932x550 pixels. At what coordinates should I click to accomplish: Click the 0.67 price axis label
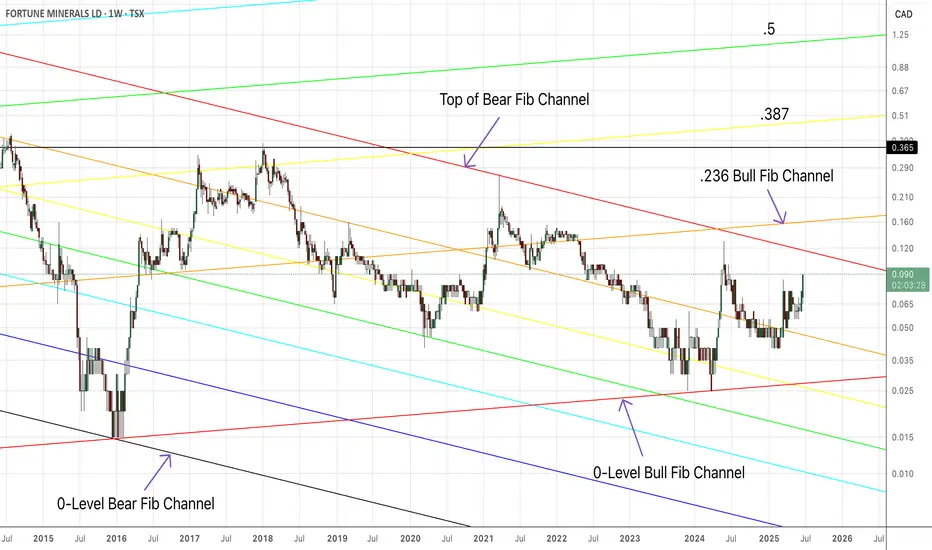(x=900, y=91)
